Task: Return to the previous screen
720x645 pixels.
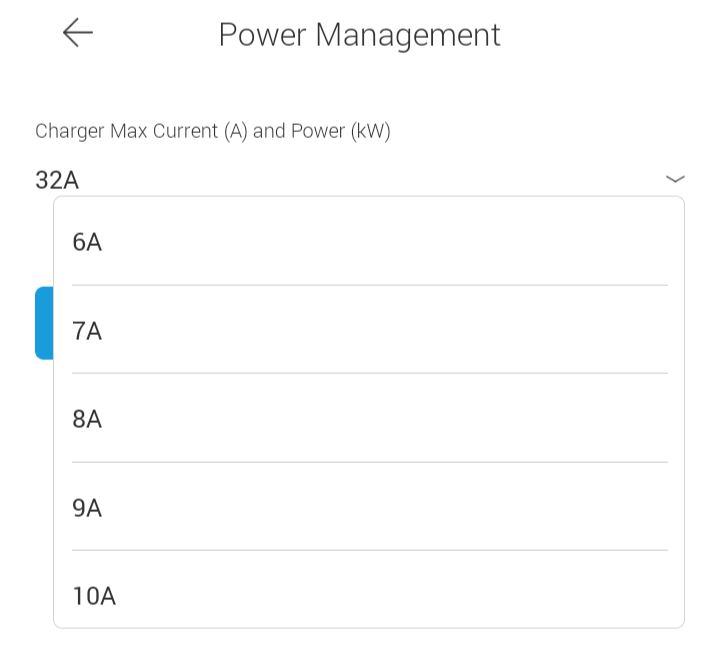Action: coord(77,33)
